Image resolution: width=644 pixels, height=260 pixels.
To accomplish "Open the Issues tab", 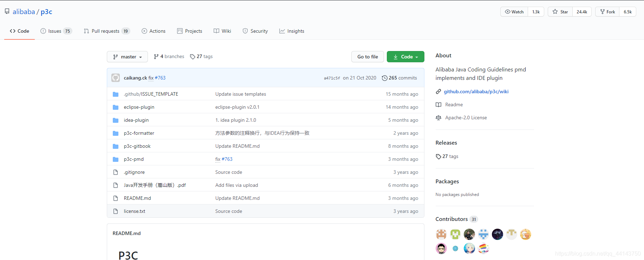I will (x=56, y=31).
